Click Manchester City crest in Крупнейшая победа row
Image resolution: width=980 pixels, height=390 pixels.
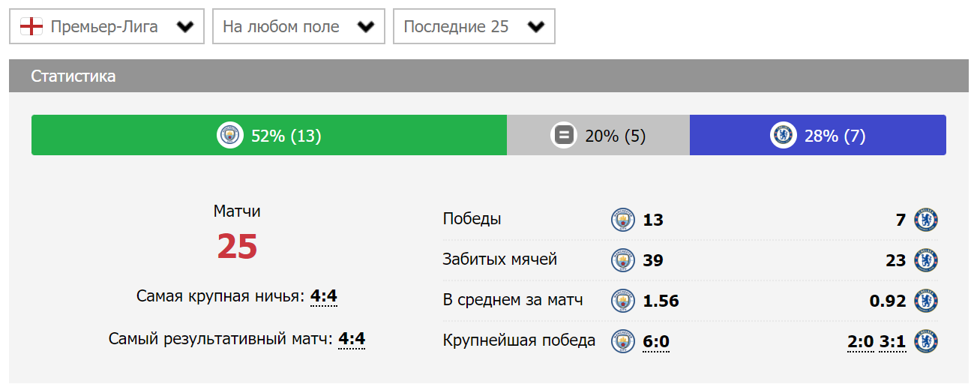(623, 341)
